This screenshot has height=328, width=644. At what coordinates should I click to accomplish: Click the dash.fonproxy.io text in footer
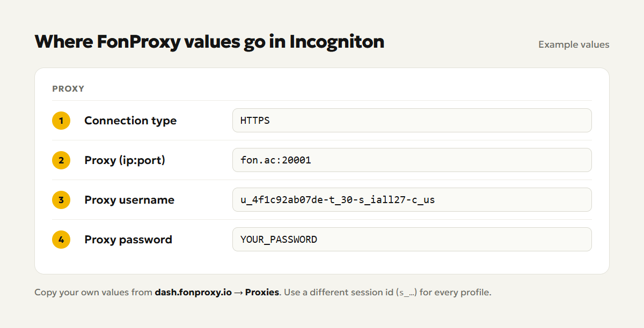pyautogui.click(x=193, y=293)
